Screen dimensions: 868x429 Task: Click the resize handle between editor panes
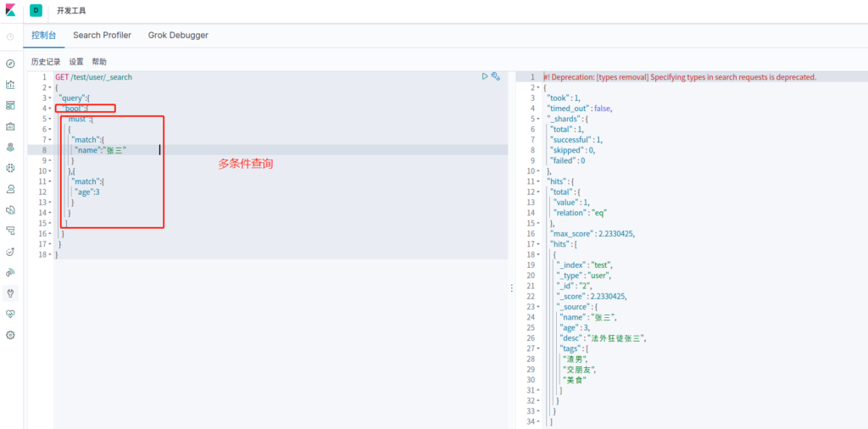(x=511, y=288)
